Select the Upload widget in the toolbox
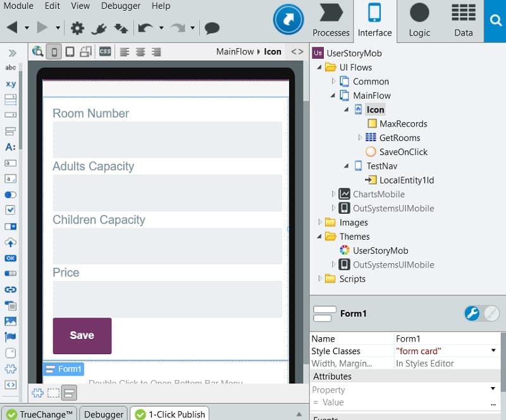 10,242
